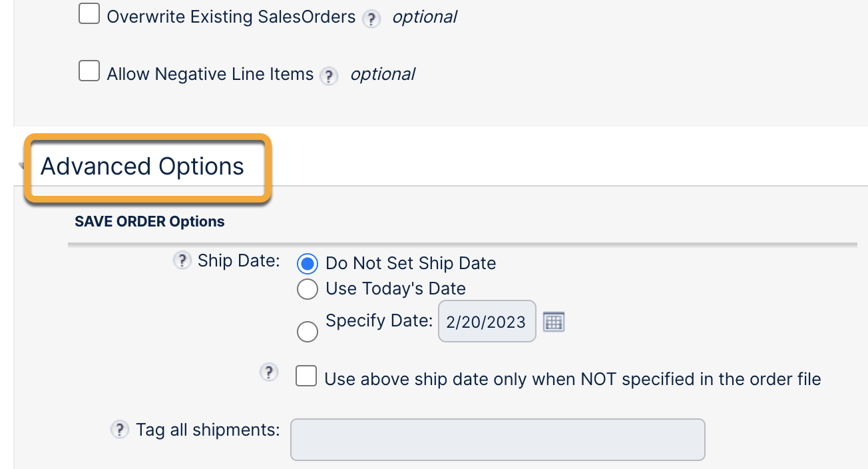Open the Ship Date help icon

click(x=182, y=261)
